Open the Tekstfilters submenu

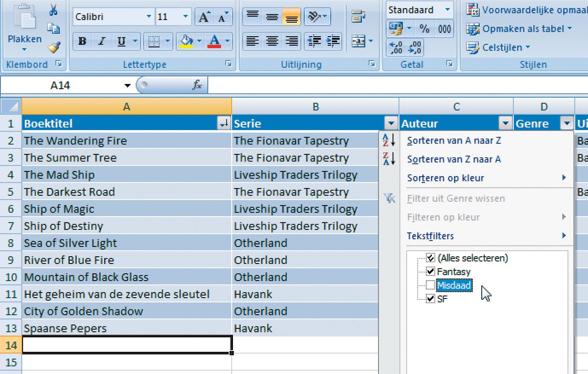430,236
